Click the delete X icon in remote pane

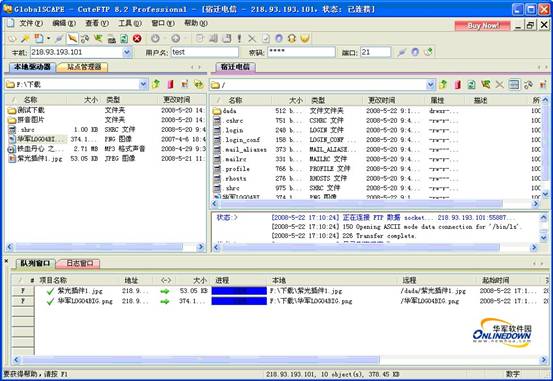coord(499,85)
